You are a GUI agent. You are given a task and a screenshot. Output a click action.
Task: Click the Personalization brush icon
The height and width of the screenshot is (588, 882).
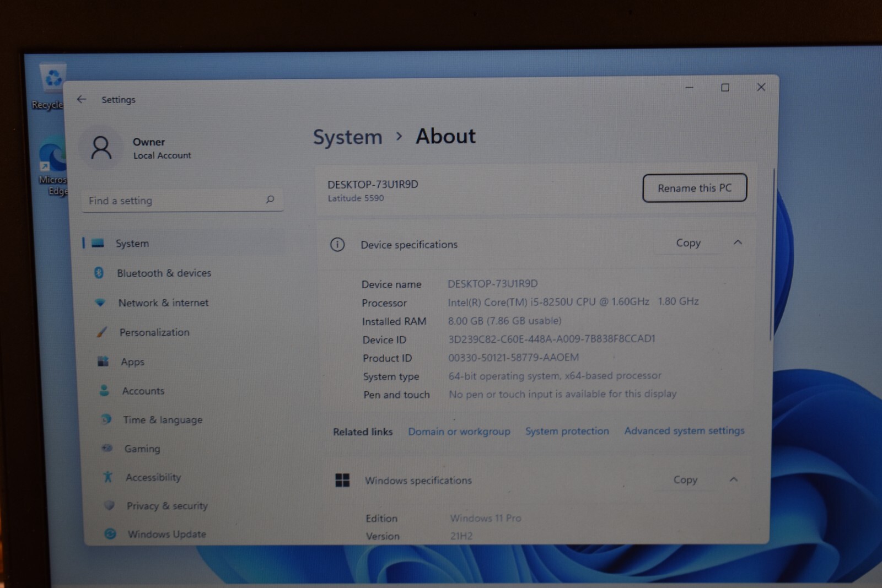[x=101, y=332]
